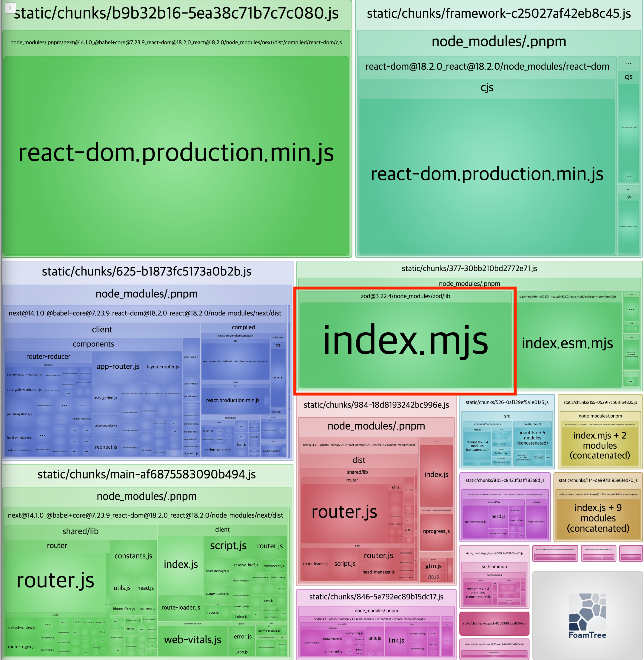Click the app-router.js module block
The height and width of the screenshot is (660, 644).
click(118, 366)
